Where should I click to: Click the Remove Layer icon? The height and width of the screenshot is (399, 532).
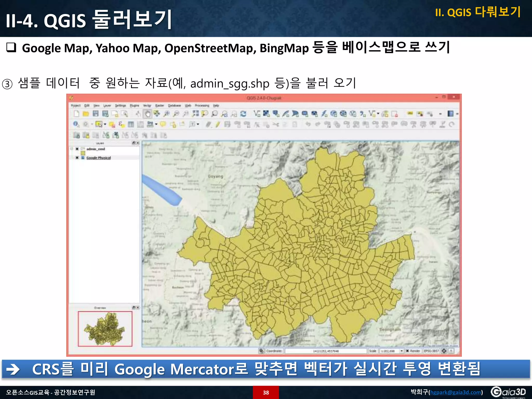pyautogui.click(x=395, y=114)
